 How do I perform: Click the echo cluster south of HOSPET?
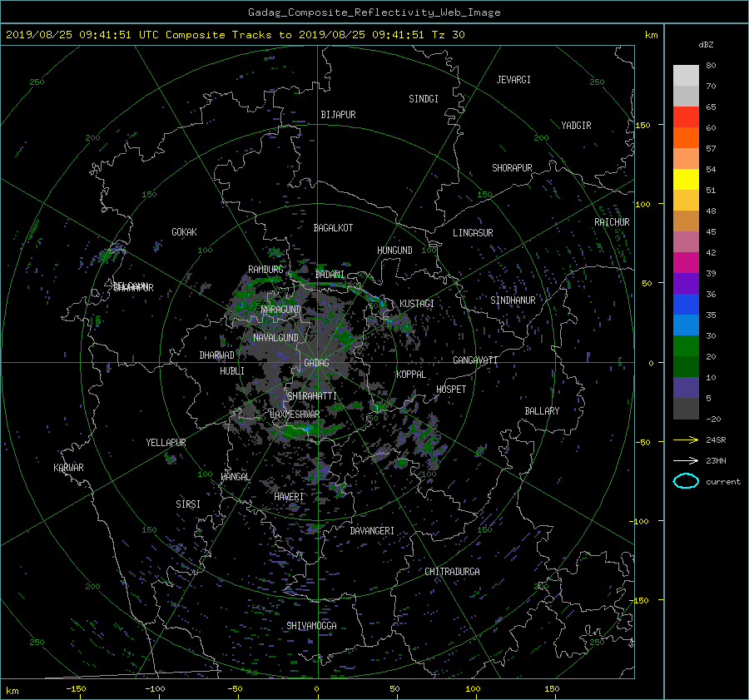424,442
